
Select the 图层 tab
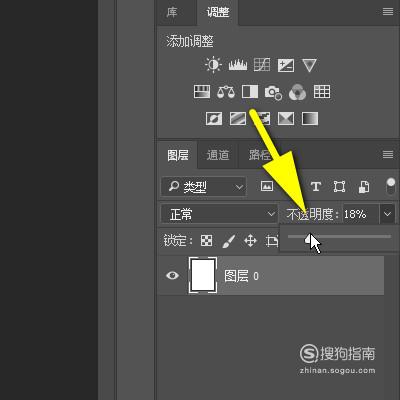click(178, 155)
